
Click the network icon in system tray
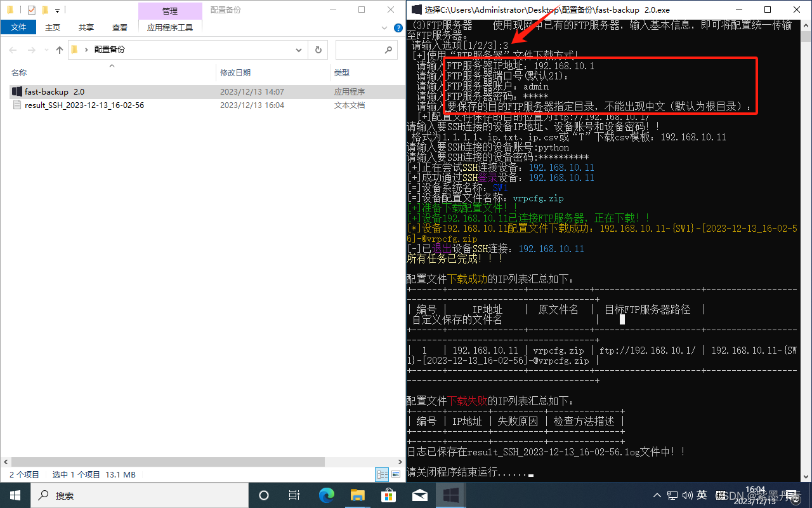(672, 495)
